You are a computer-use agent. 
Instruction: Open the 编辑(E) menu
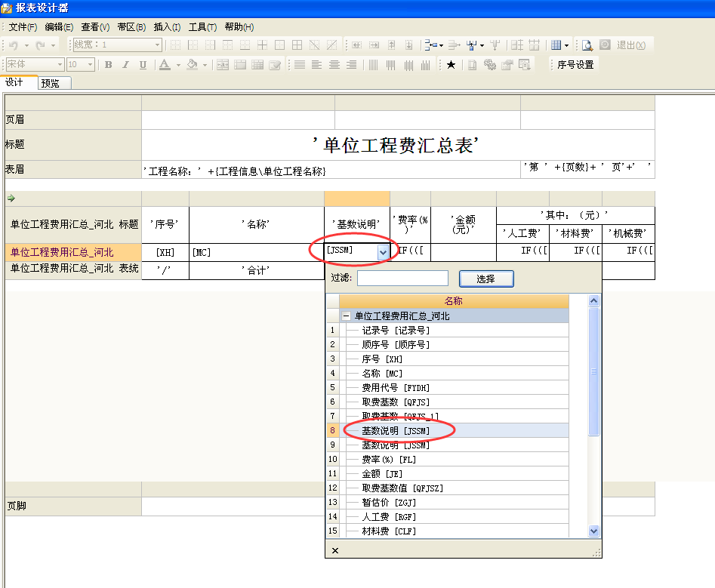point(59,27)
